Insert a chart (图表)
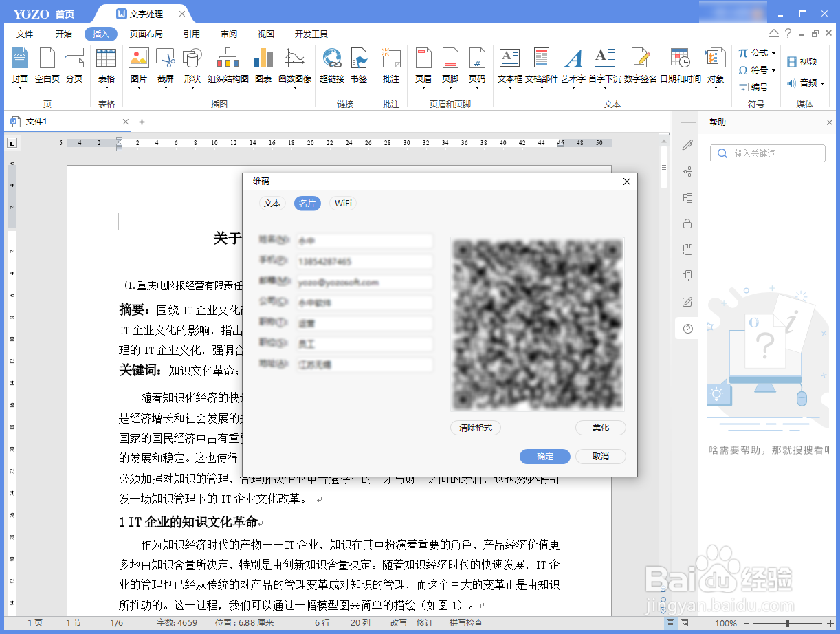840x634 pixels. [263, 67]
